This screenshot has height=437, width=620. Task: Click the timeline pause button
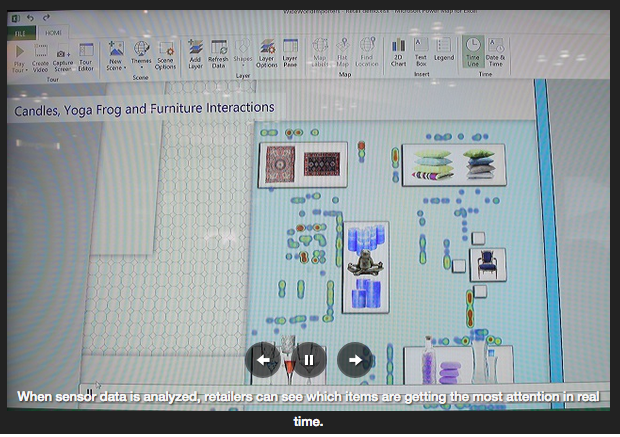pos(90,393)
